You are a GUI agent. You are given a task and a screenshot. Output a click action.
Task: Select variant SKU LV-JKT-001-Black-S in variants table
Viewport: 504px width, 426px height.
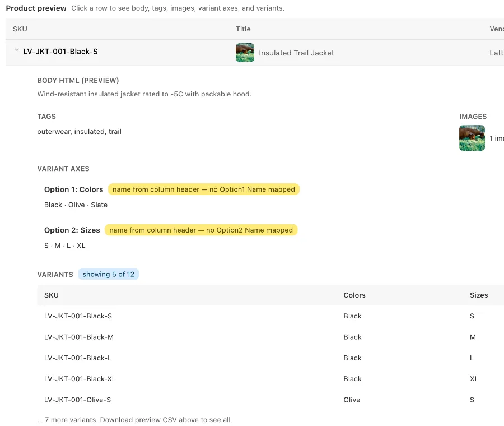click(x=78, y=316)
